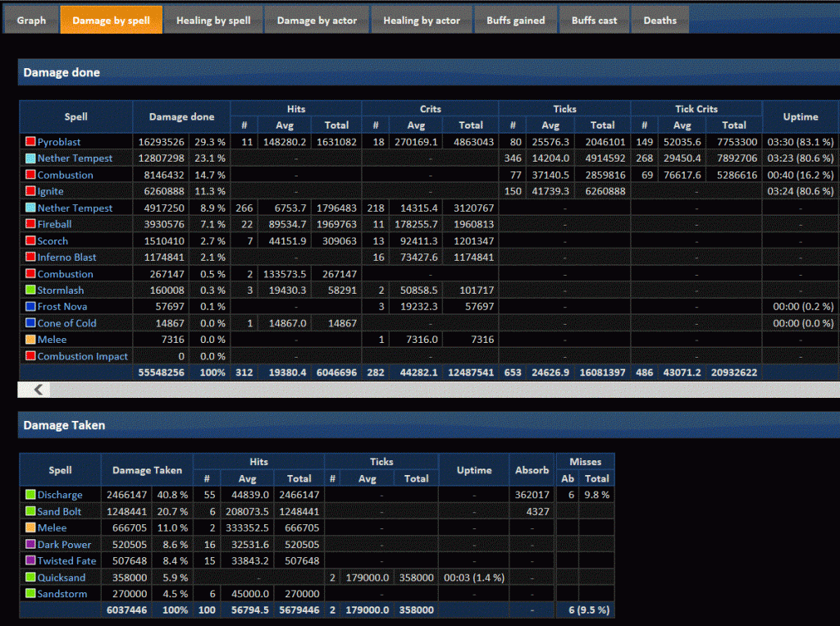Click the green Stormlash school swatch
This screenshot has width=840, height=626.
30,290
